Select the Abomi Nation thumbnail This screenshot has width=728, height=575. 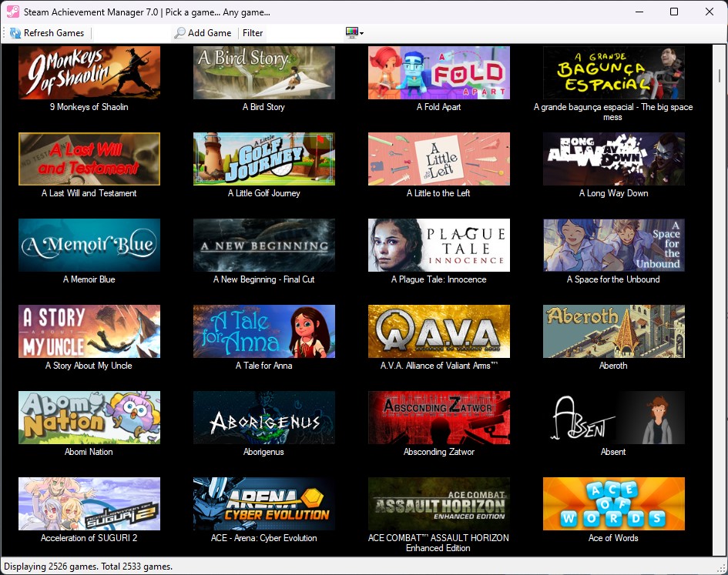click(89, 418)
